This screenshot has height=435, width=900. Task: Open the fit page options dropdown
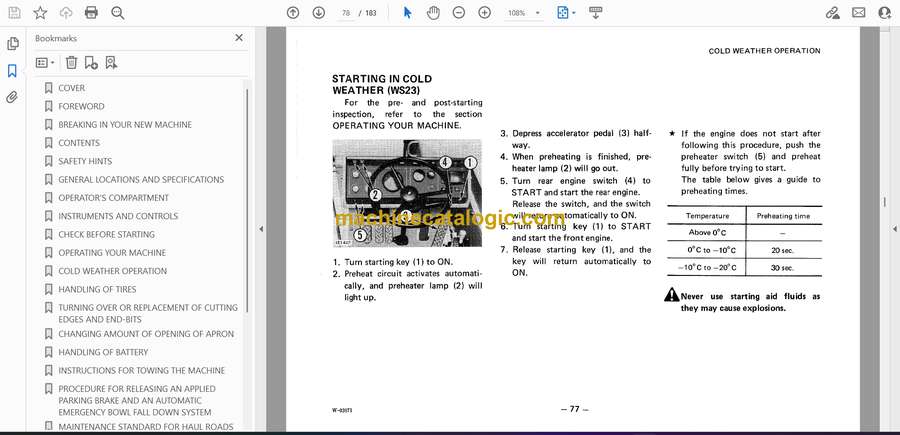[566, 13]
